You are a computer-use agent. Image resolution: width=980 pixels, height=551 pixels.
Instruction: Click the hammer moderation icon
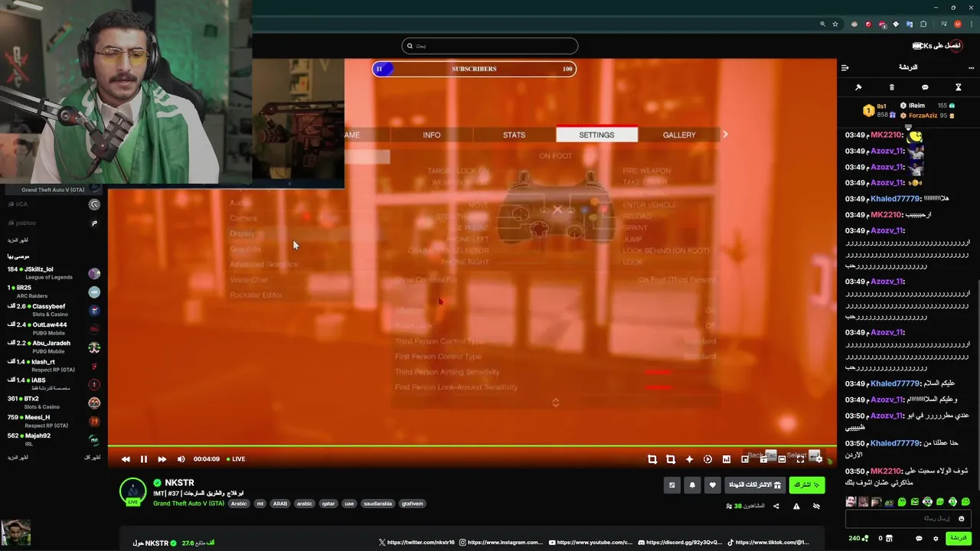pyautogui.click(x=858, y=87)
